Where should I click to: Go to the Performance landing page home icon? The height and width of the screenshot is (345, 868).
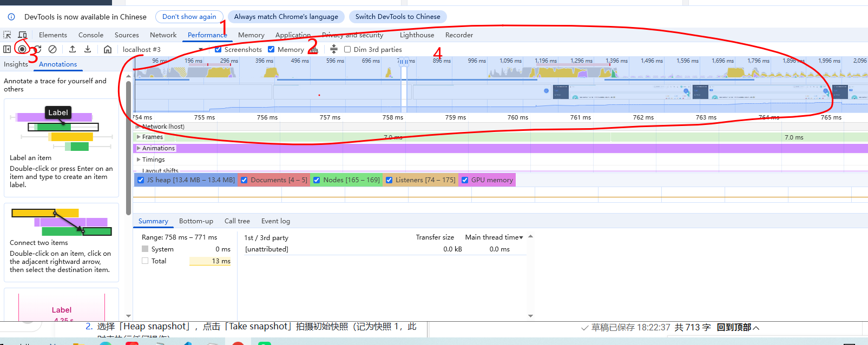pyautogui.click(x=108, y=49)
